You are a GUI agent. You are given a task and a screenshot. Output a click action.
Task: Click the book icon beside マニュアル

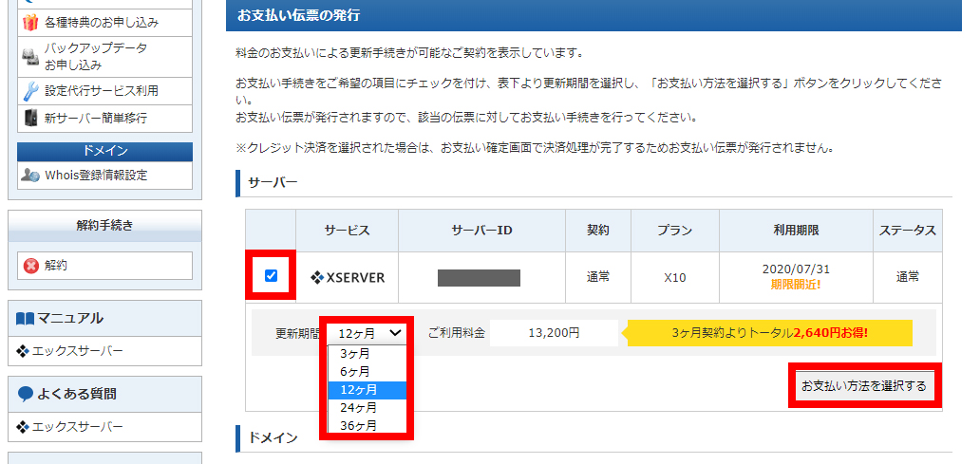click(26, 318)
